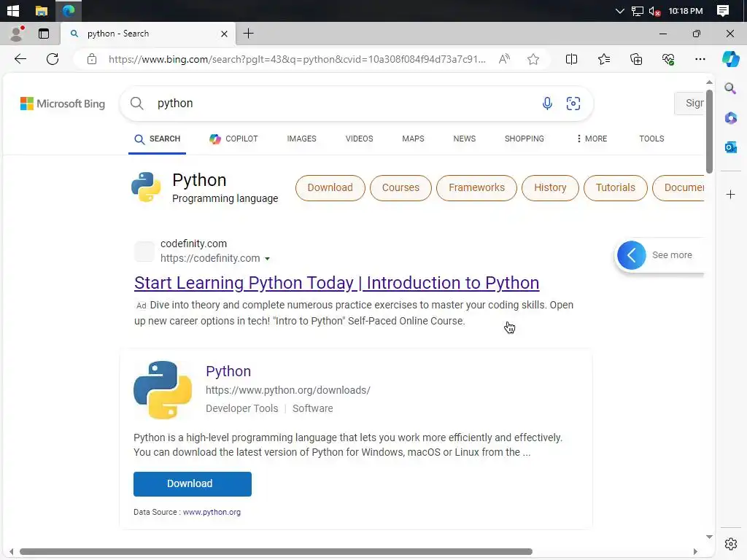747x560 pixels.
Task: Switch to the VIDEOS tab
Action: click(359, 139)
